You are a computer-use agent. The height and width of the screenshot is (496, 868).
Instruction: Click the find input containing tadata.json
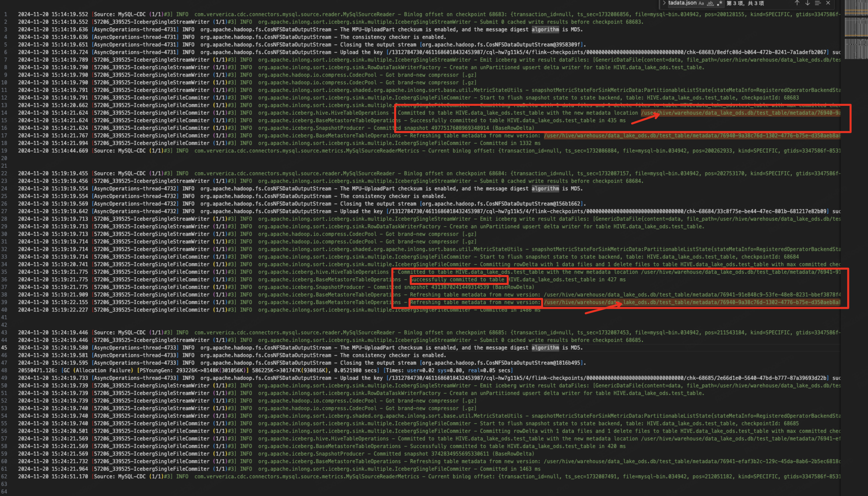point(682,3)
